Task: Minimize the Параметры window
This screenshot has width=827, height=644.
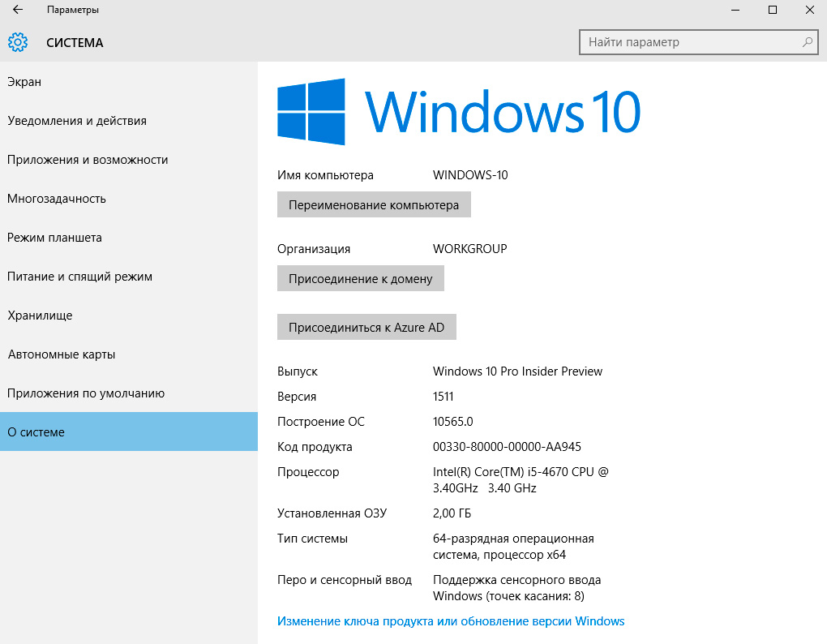Action: point(735,10)
